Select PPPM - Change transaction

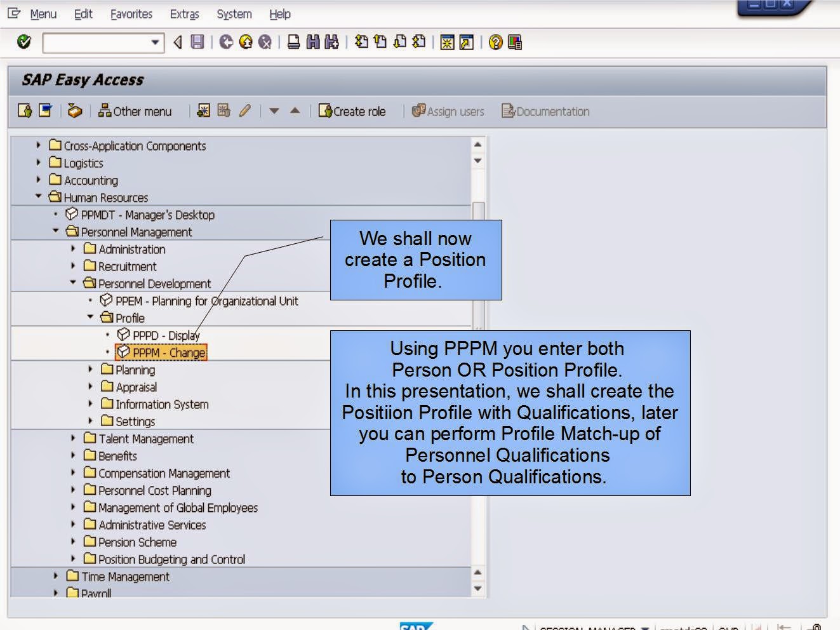point(161,352)
